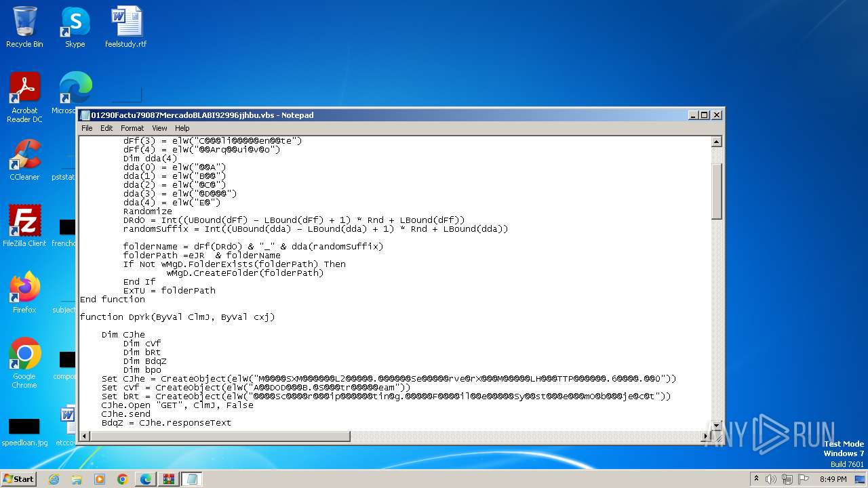Click the 'CJhe.Open "GET", ClmJ, False' line

pos(177,405)
